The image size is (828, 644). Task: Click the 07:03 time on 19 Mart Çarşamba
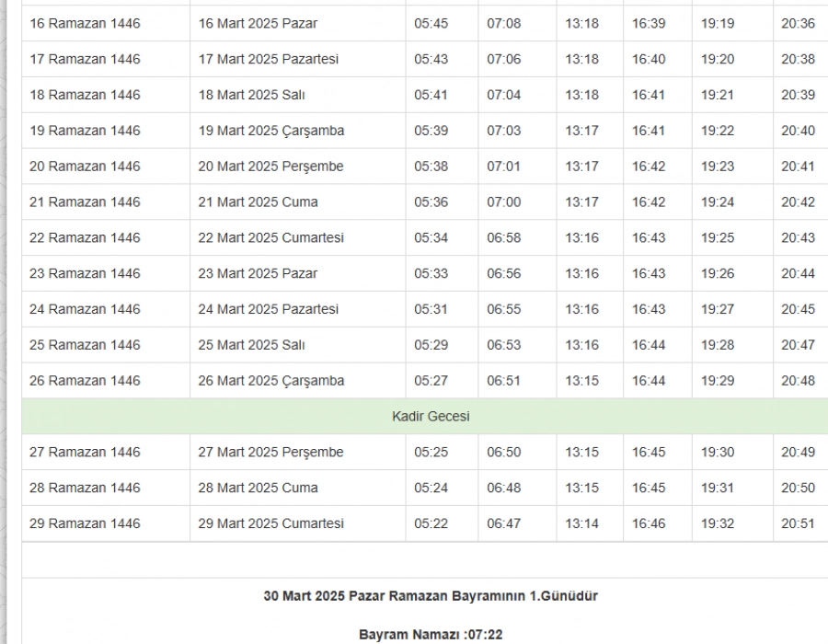click(503, 131)
